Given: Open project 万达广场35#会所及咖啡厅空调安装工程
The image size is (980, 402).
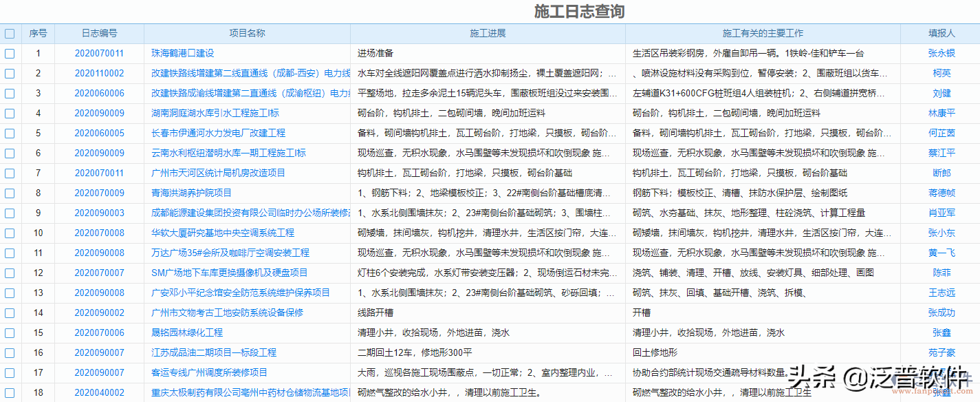Looking at the screenshot, I should click(x=230, y=253).
